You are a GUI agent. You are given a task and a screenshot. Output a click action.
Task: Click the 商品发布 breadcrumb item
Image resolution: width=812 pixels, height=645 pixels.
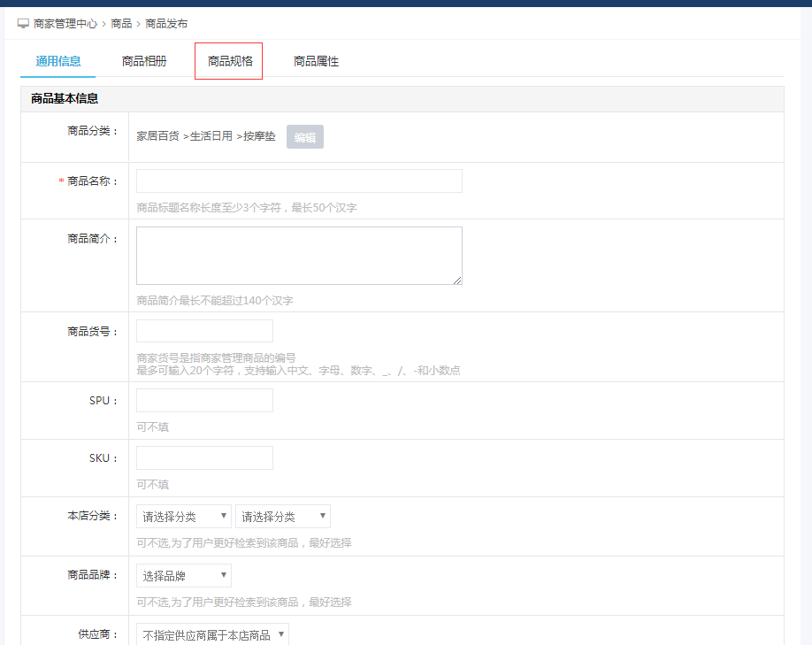tap(166, 24)
